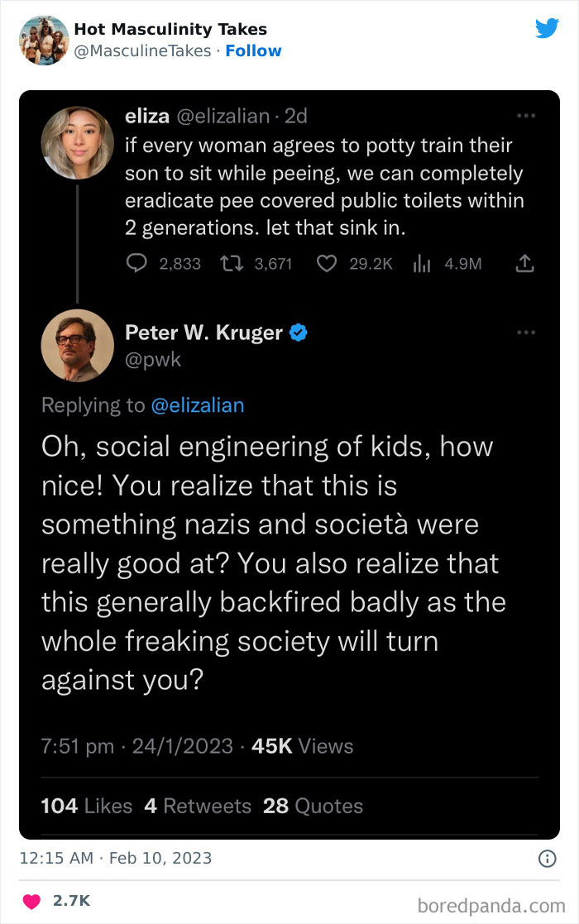579x924 pixels.
Task: Click the views bar chart icon
Action: click(x=423, y=264)
